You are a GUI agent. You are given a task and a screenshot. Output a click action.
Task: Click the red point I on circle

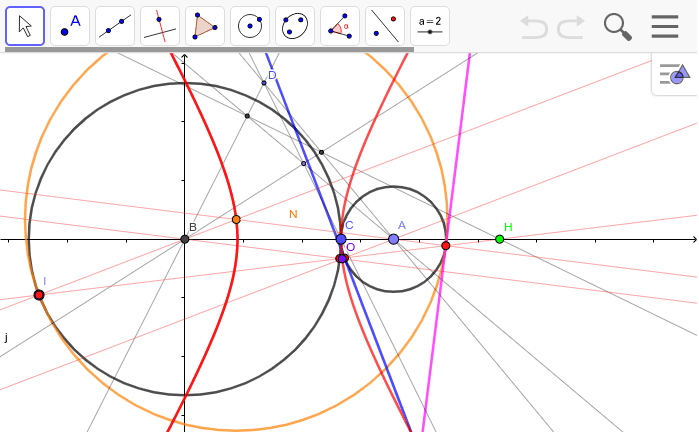39,295
